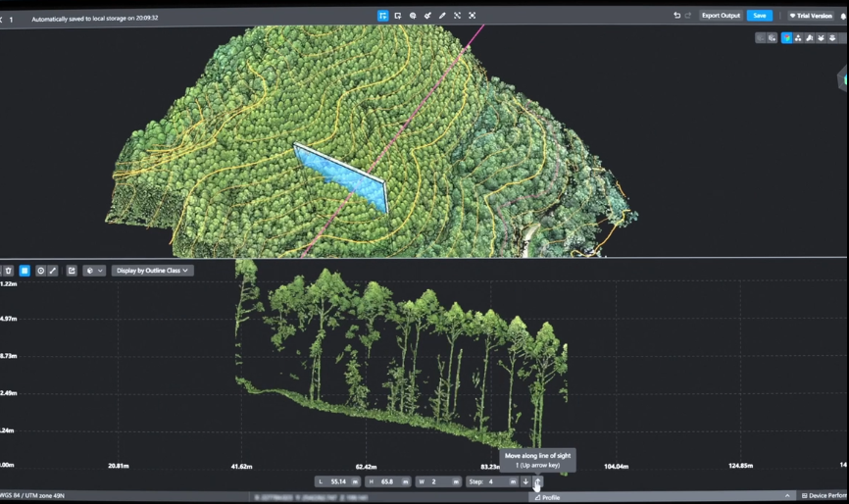This screenshot has width=849, height=504.
Task: Open the Device Performance panel
Action: tap(824, 496)
